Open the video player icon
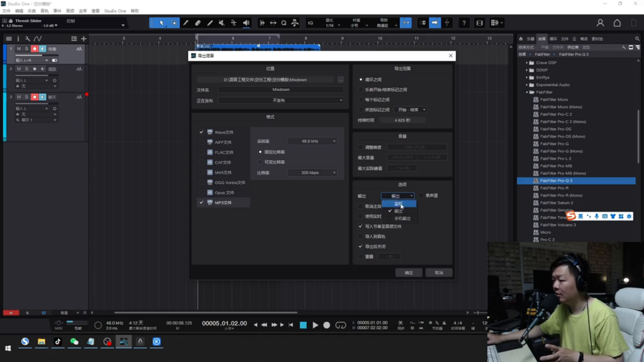 point(479,23)
